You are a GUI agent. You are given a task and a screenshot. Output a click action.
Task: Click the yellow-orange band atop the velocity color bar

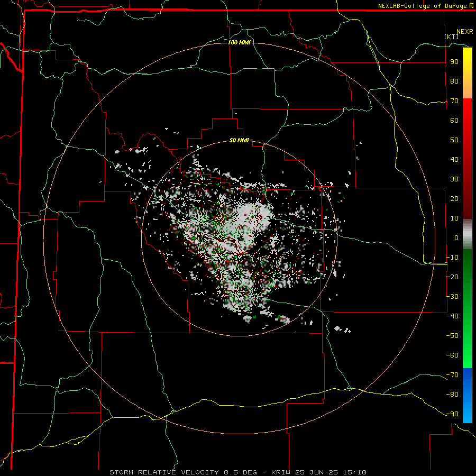click(467, 73)
